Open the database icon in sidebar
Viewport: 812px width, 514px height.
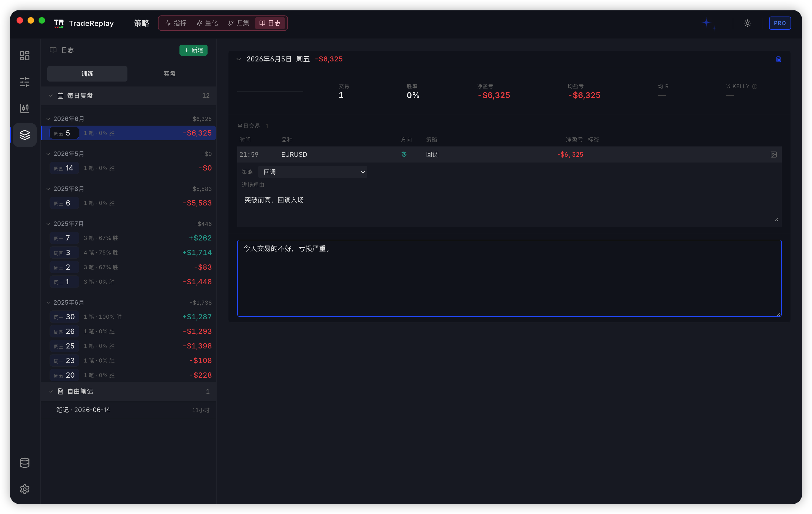click(24, 463)
